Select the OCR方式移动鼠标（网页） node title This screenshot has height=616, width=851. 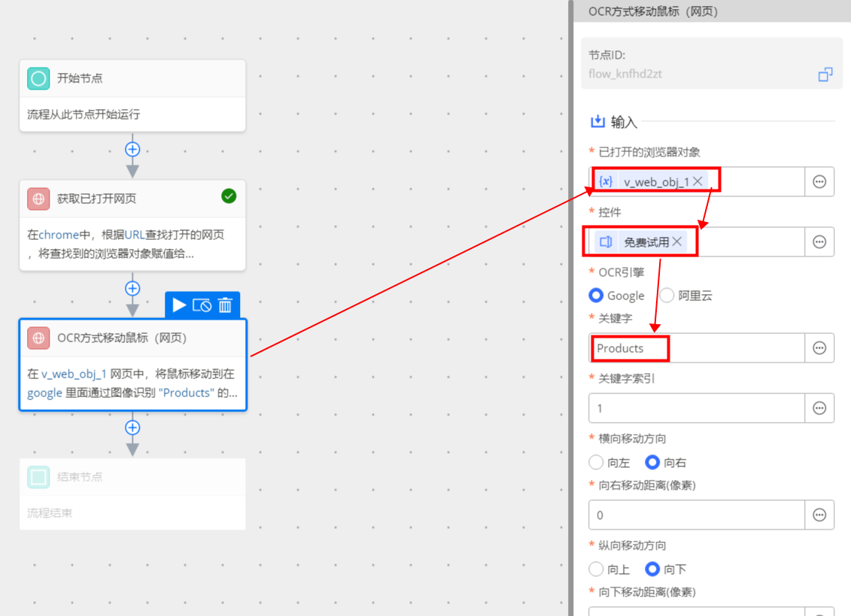pos(122,338)
